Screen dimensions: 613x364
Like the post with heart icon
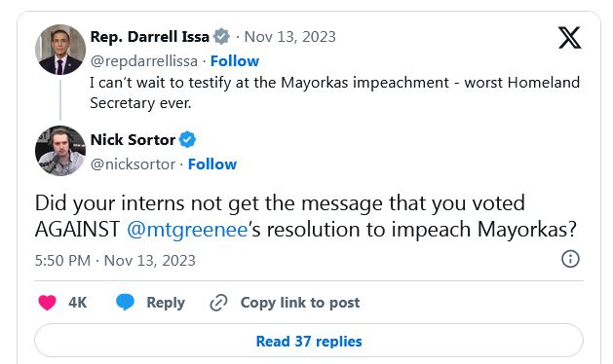[x=48, y=303]
